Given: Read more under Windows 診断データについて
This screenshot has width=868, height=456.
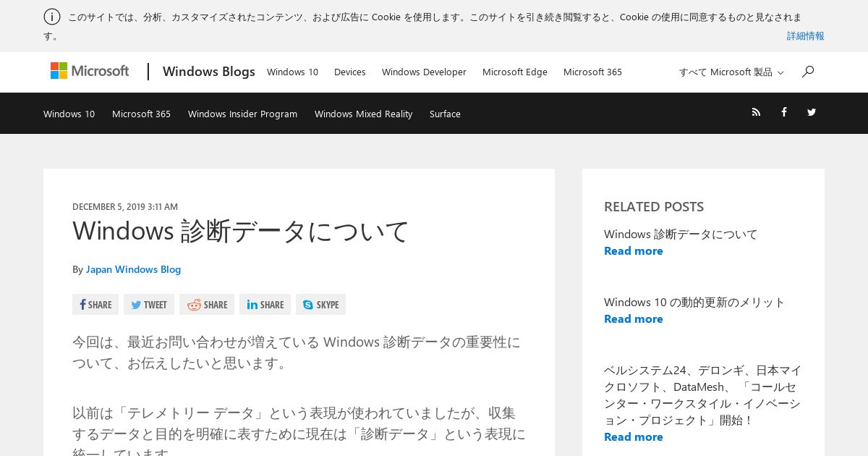Looking at the screenshot, I should (633, 250).
